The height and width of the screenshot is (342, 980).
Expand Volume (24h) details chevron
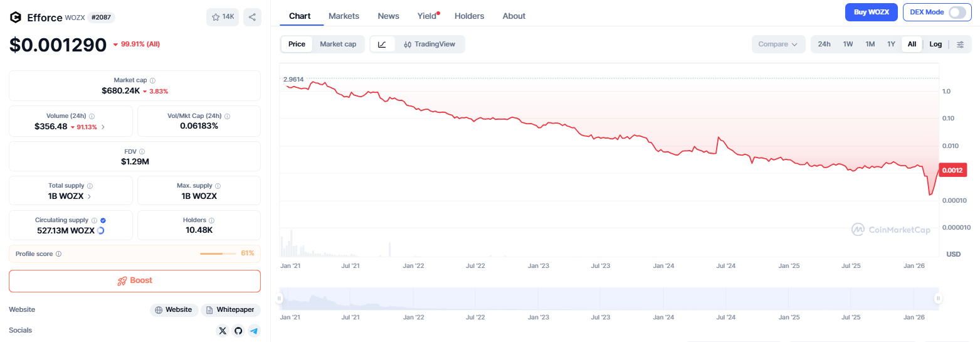(103, 127)
